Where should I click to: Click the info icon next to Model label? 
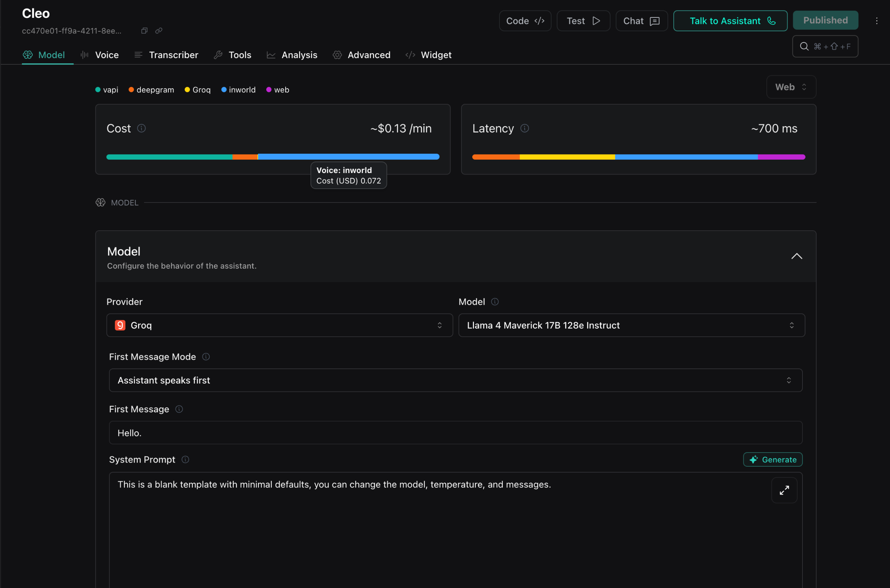click(495, 302)
